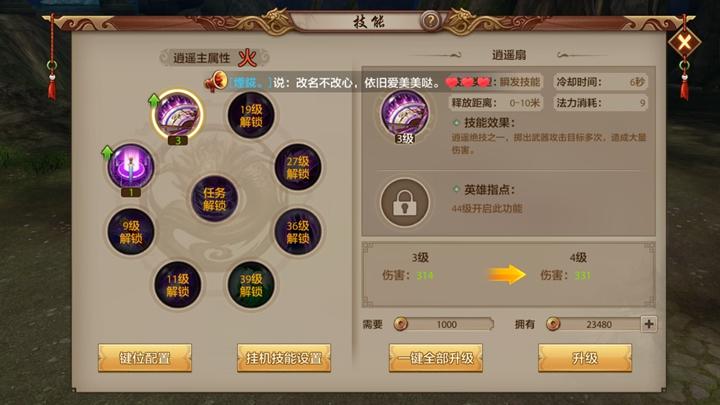Click the 11级解锁 locked skill slot
The image size is (720, 405).
click(177, 285)
